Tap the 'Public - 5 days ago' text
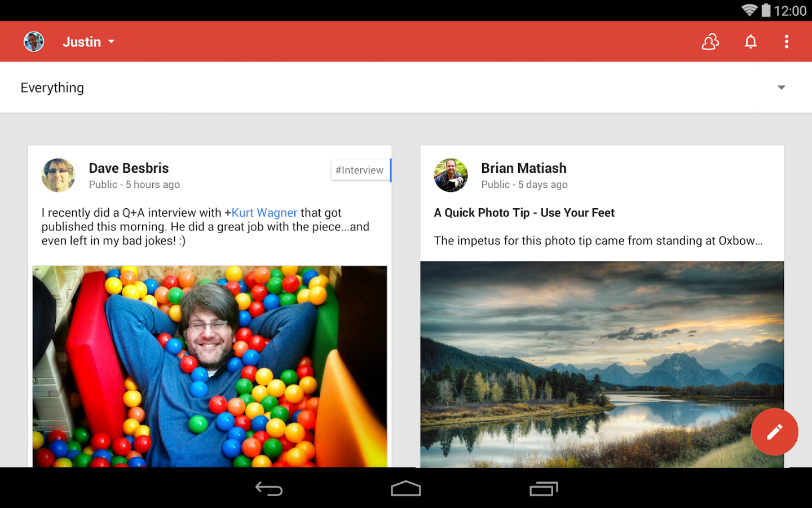This screenshot has width=812, height=508. [x=524, y=185]
